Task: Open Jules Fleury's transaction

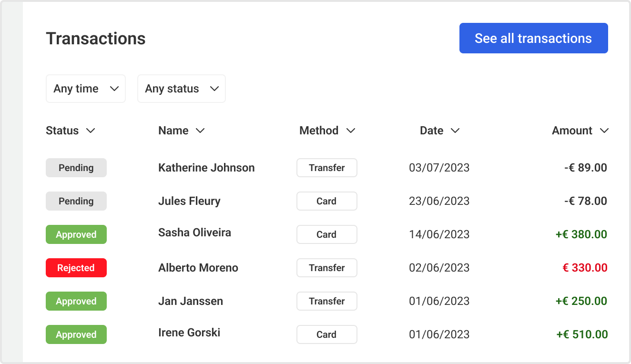Action: coord(189,201)
